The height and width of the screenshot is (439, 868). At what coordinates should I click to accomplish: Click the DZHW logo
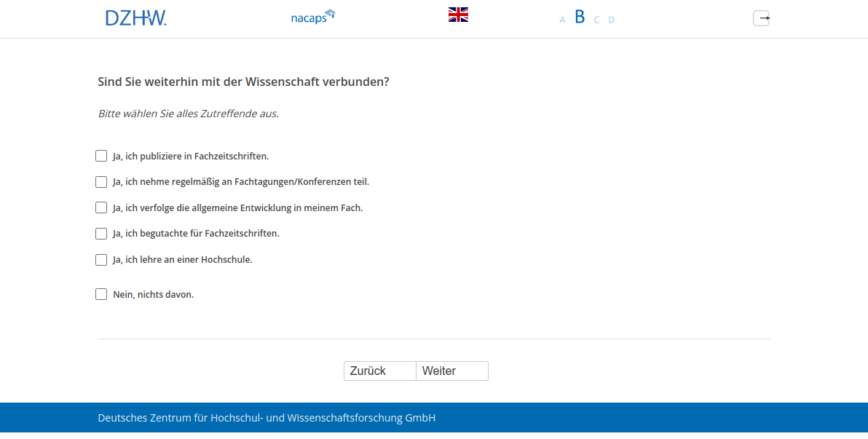[135, 18]
